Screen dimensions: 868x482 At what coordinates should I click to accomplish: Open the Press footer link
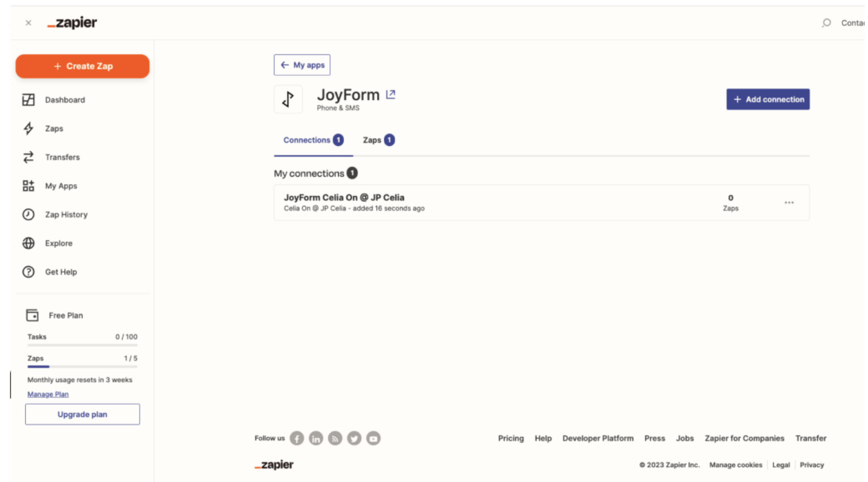(655, 438)
